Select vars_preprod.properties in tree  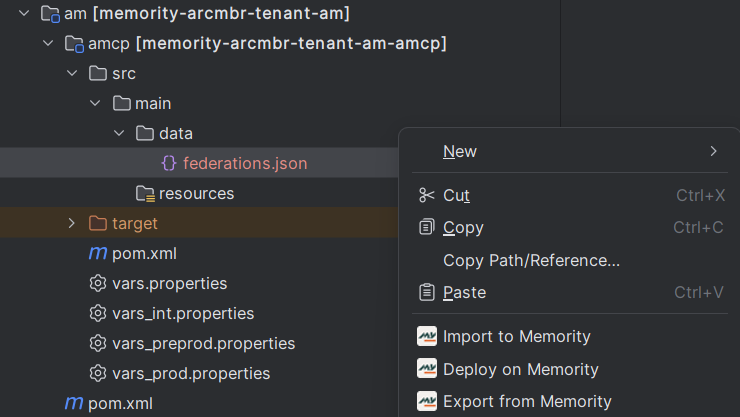click(203, 343)
